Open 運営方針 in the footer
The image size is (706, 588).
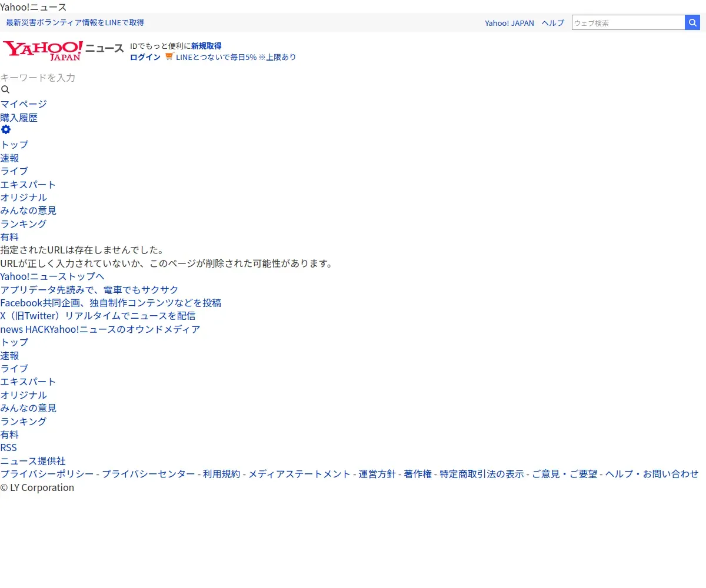378,474
